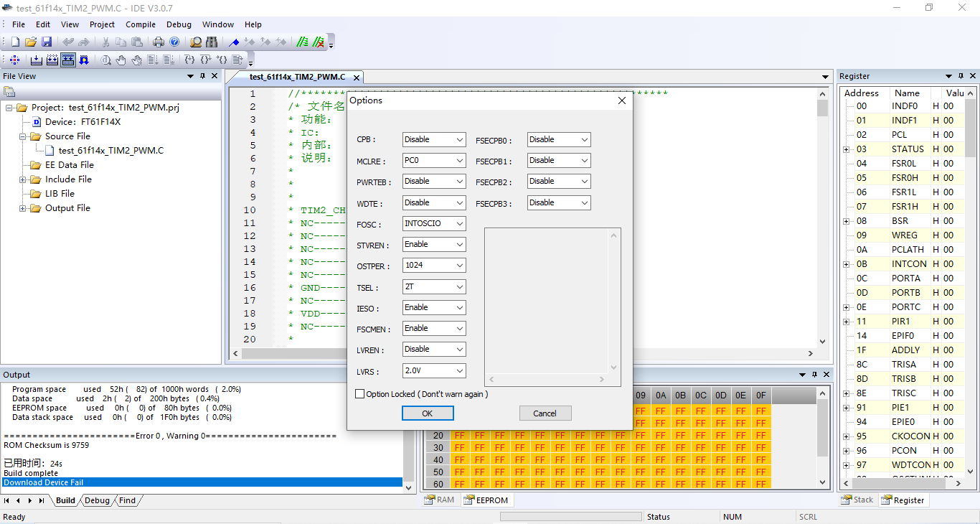This screenshot has width=980, height=524.
Task: Open help via blue question mark icon
Action: click(174, 42)
